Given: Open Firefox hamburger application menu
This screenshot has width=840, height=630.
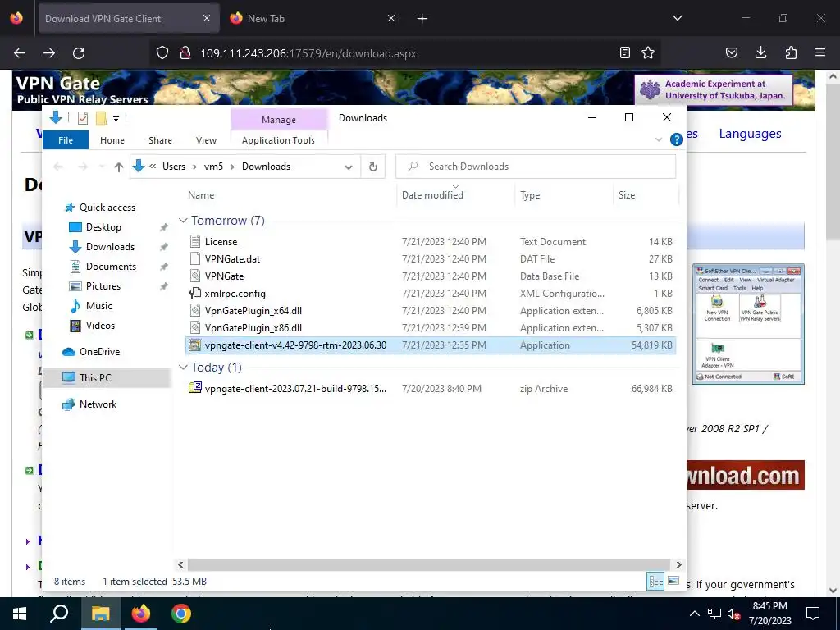Looking at the screenshot, I should click(x=820, y=52).
